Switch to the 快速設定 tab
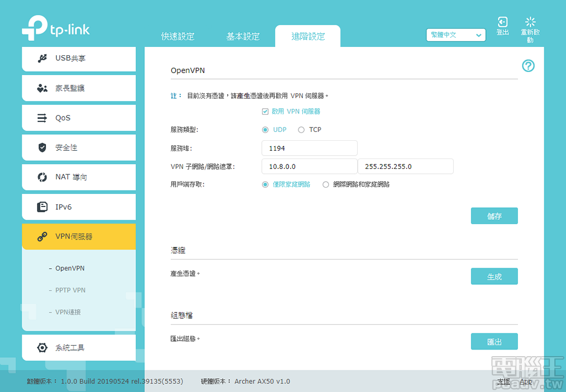 pos(177,36)
